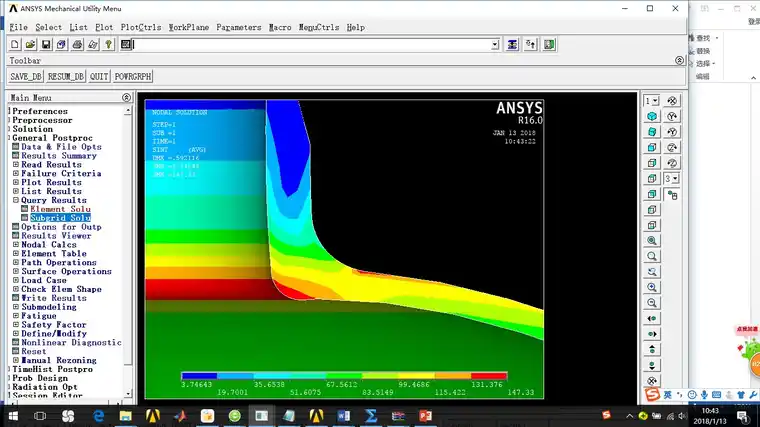This screenshot has width=760, height=427.
Task: Click the ANSYS command input field
Action: tap(312, 45)
